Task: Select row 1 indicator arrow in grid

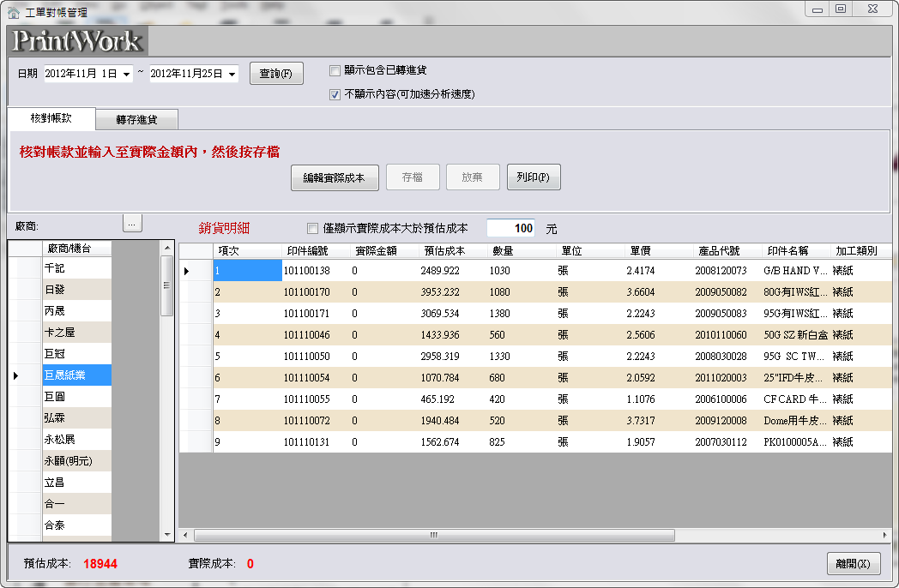Action: click(196, 271)
